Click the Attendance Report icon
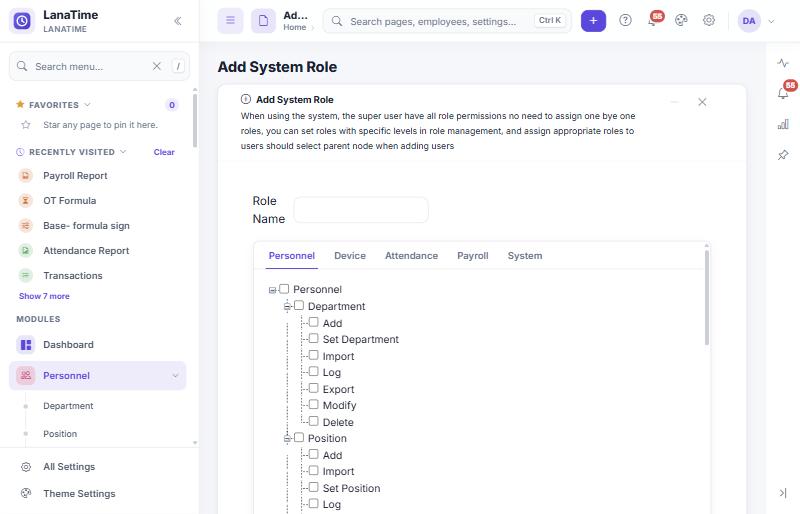The image size is (800, 514). coord(26,251)
